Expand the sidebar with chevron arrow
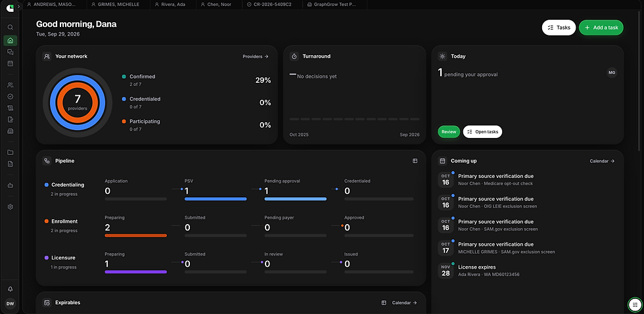This screenshot has width=644, height=314. coord(18,7)
